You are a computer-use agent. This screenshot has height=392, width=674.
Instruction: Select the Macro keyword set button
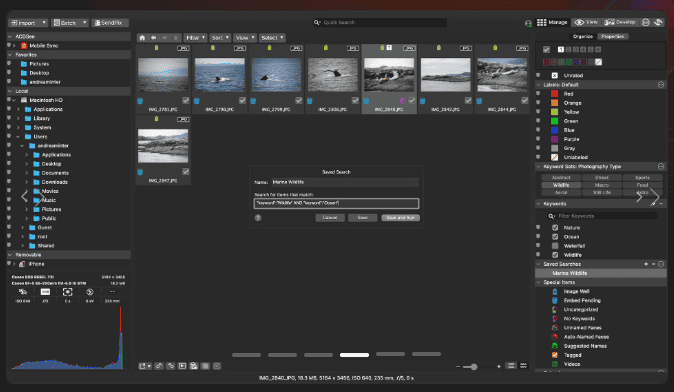click(x=601, y=185)
